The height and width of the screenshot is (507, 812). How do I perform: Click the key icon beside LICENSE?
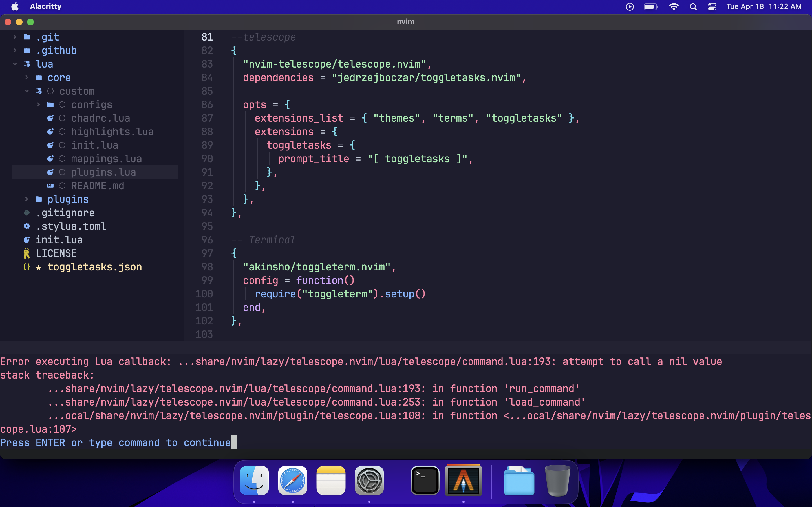(x=27, y=253)
